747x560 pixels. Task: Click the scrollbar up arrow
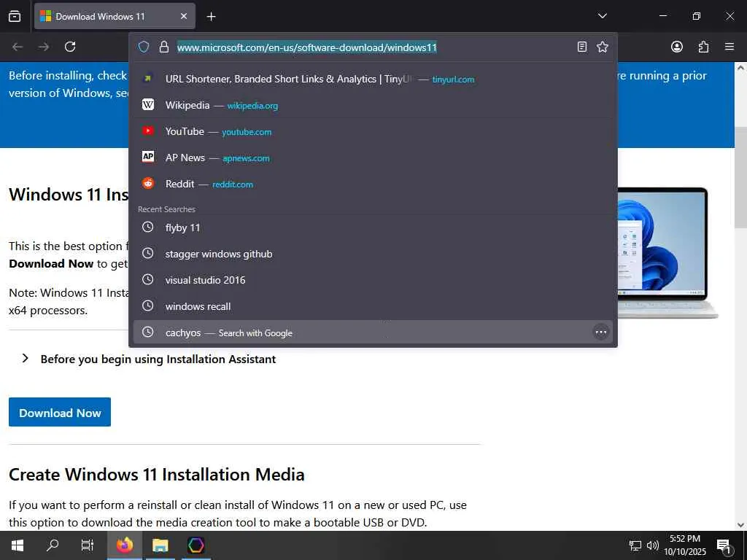pyautogui.click(x=740, y=68)
